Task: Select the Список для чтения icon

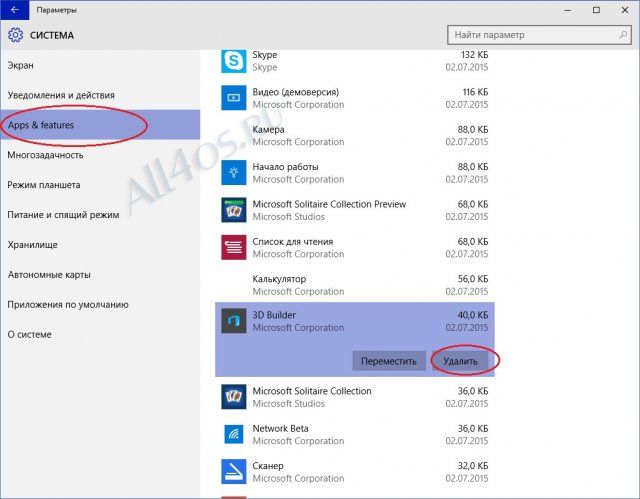Action: (x=233, y=247)
